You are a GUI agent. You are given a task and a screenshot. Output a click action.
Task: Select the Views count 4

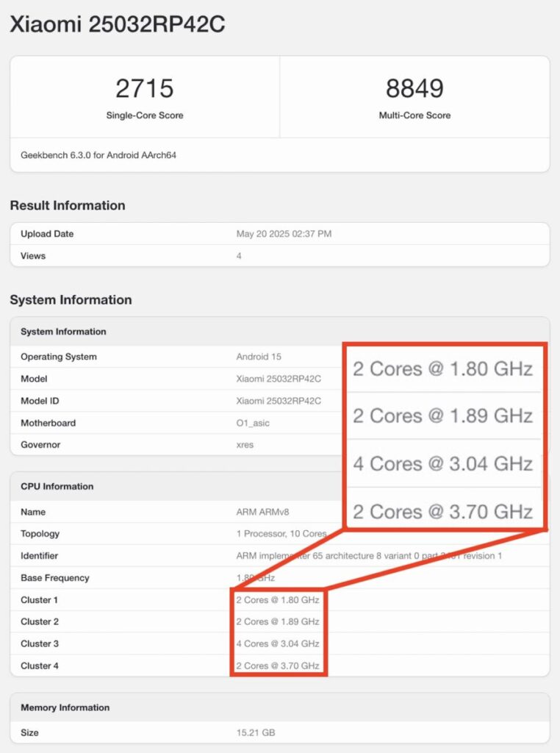click(239, 256)
